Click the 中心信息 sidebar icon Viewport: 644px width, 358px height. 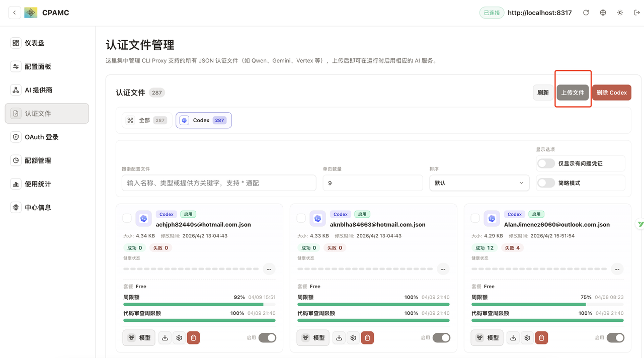[x=16, y=207]
